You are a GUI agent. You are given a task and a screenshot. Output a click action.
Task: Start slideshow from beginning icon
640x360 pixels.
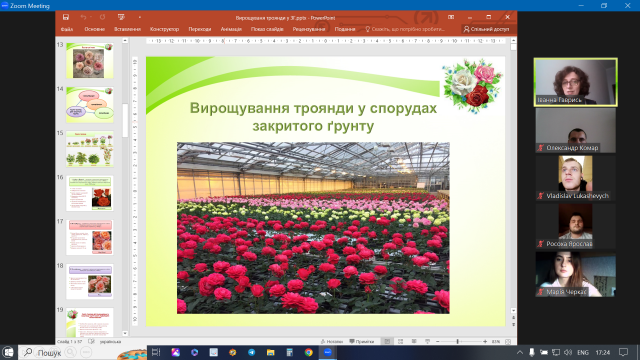click(x=121, y=17)
